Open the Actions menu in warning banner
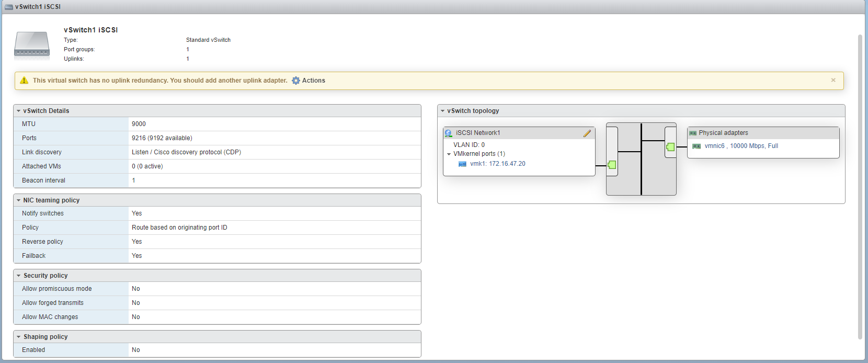 (313, 81)
